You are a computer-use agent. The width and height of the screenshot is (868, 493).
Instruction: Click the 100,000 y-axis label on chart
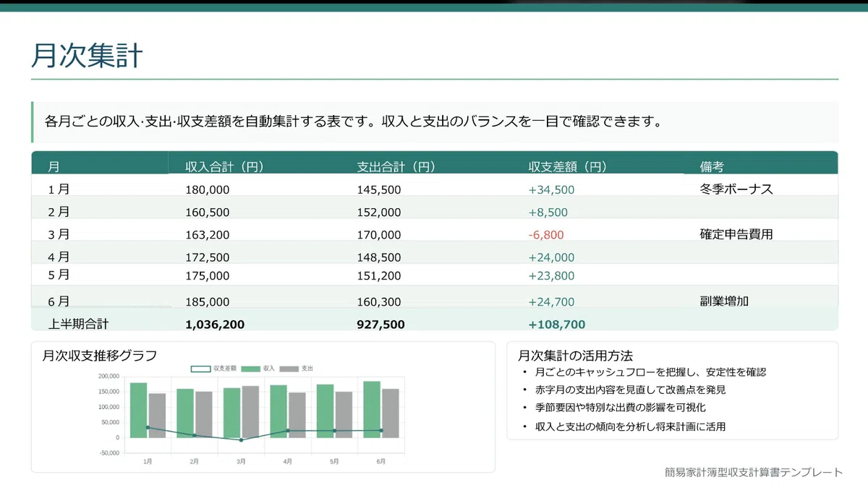pos(108,407)
